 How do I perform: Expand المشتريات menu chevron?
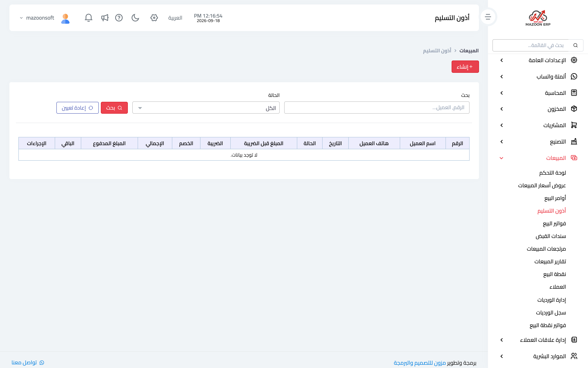[502, 125]
